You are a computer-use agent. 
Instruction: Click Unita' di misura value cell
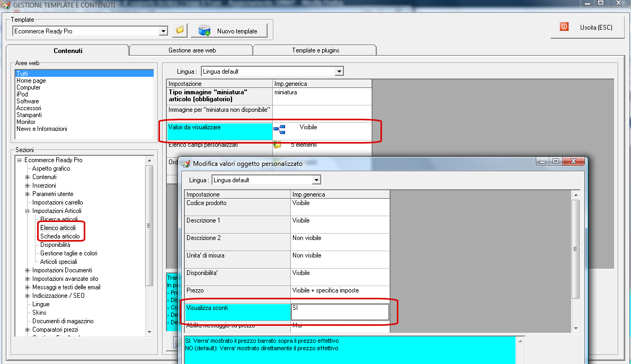tap(340, 259)
